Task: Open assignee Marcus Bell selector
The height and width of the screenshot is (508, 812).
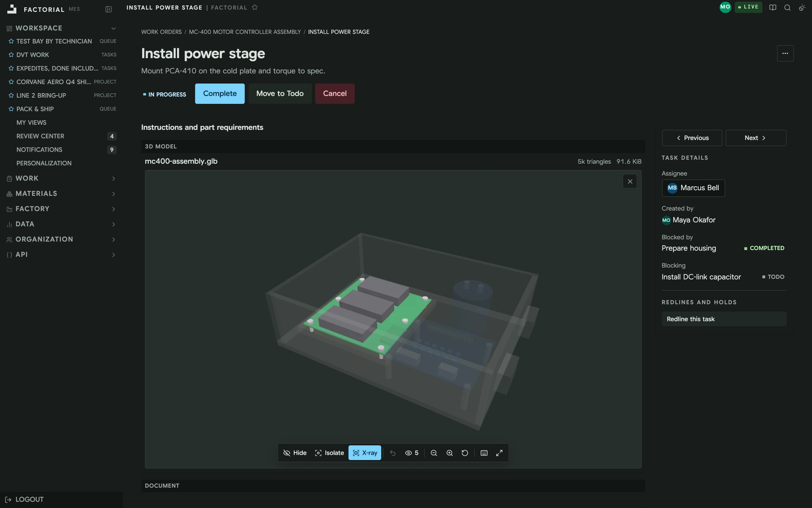Action: pyautogui.click(x=693, y=188)
